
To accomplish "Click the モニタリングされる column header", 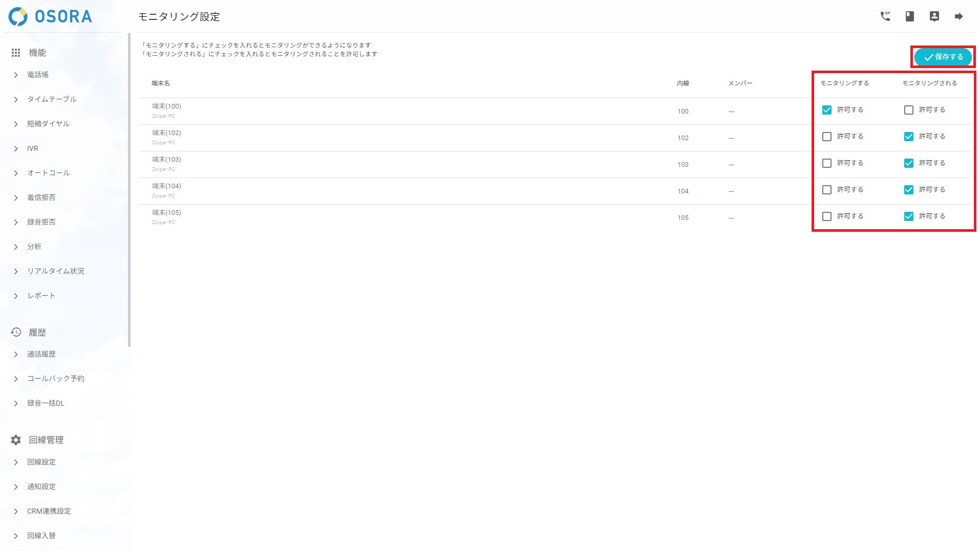I will [x=929, y=83].
